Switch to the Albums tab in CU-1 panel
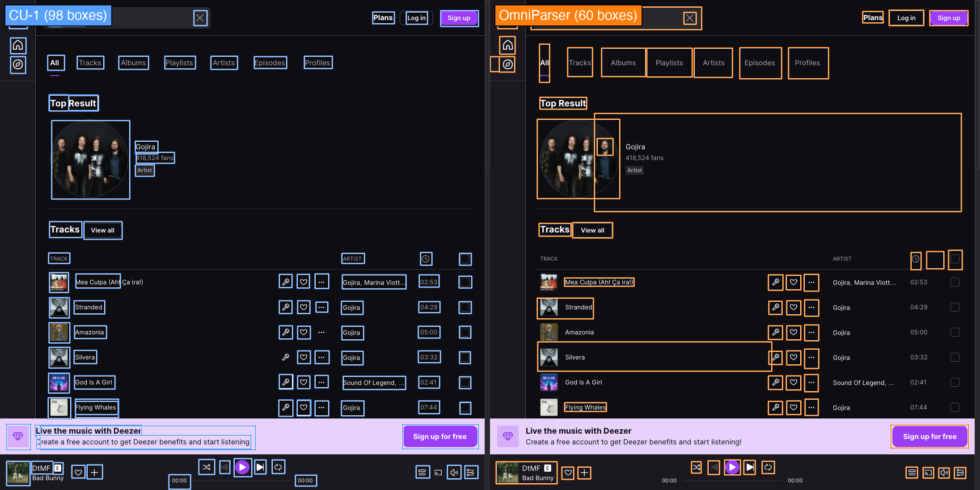Screen dimensions: 980x490 point(133,63)
